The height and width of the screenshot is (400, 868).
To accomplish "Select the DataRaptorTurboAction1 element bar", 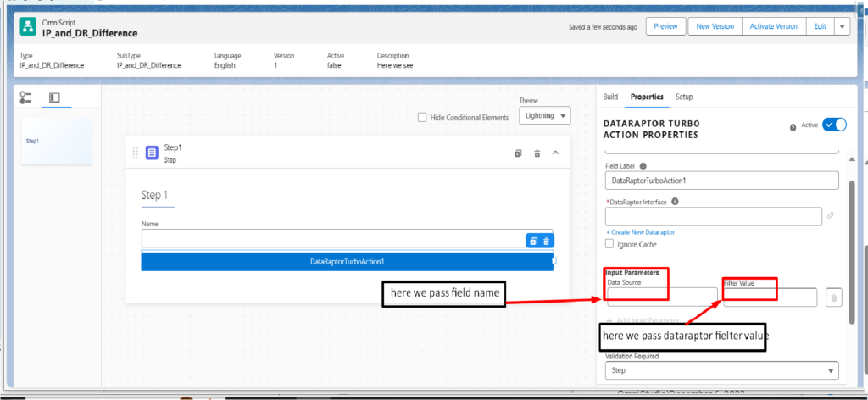I will pyautogui.click(x=347, y=262).
